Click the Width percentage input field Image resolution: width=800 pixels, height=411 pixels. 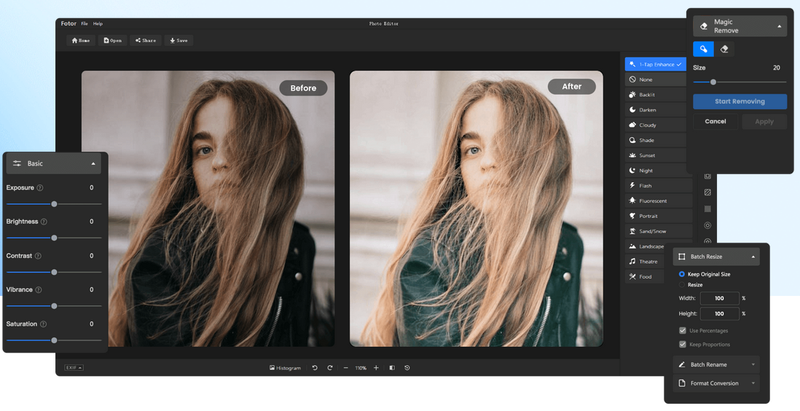(720, 298)
